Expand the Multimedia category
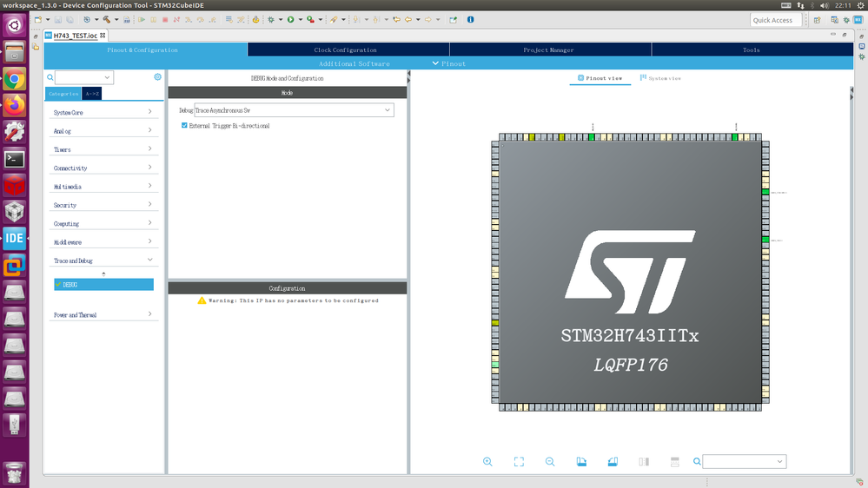Screen dimensions: 868x488 103,187
